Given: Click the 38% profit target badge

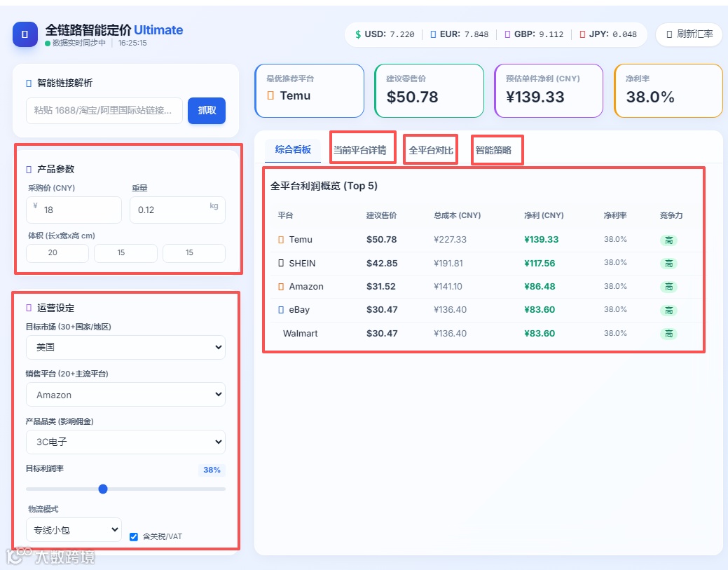Looking at the screenshot, I should coord(212,470).
